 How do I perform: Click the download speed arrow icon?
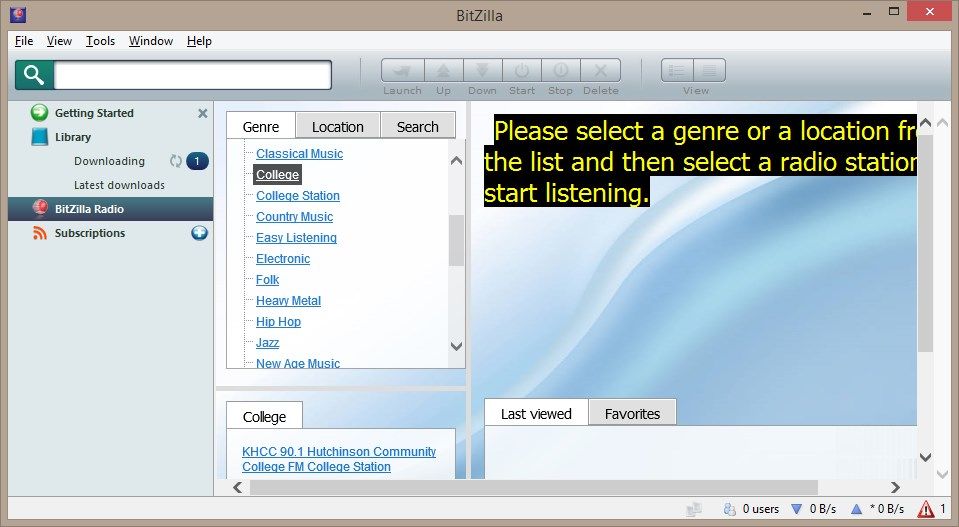[796, 509]
